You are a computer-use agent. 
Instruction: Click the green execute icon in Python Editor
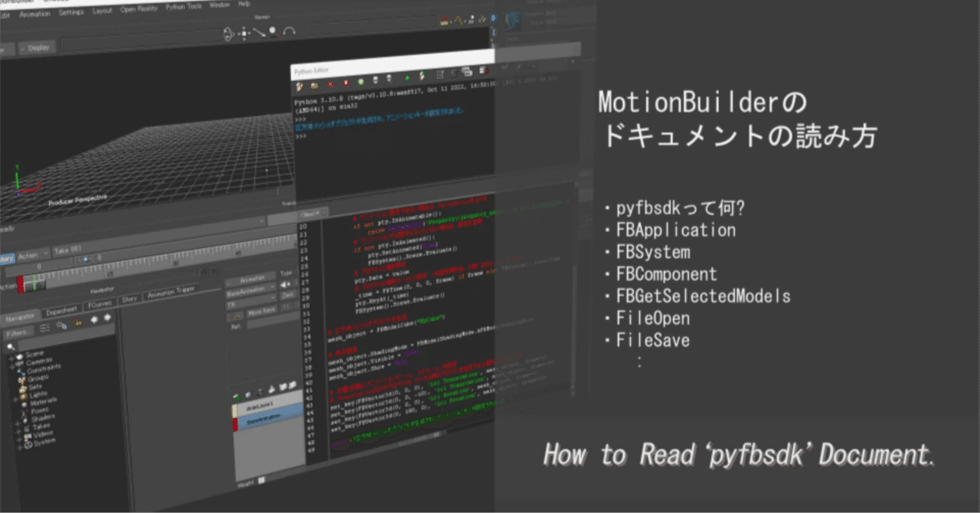coord(407,78)
